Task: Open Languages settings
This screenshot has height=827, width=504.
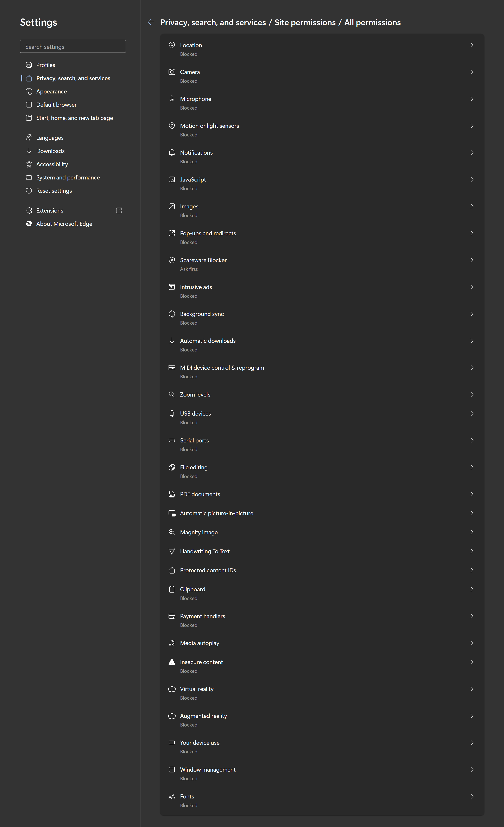Action: 73,138
